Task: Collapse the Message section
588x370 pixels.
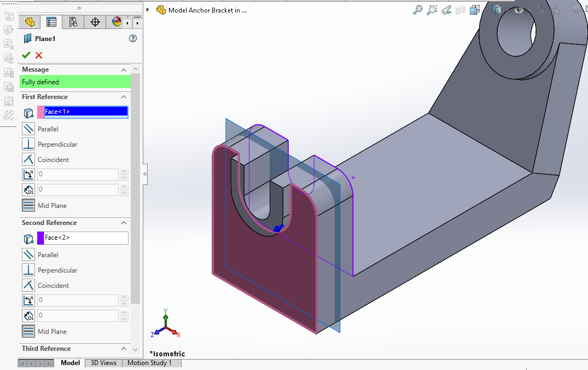Action: 124,70
